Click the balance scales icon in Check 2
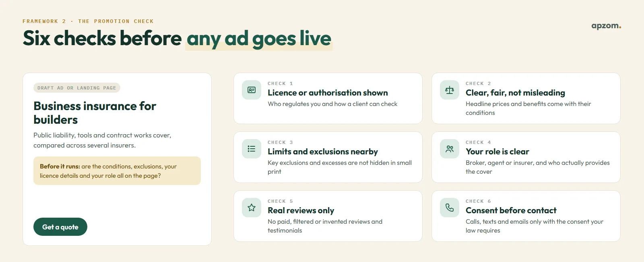The height and width of the screenshot is (262, 644). point(450,90)
